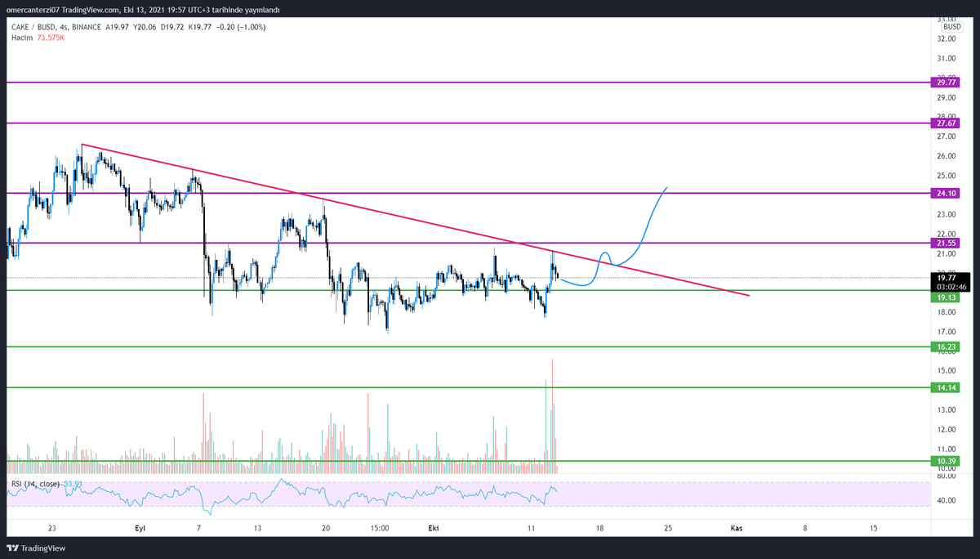Viewport: 980px width, 559px height.
Task: Click the 26.00 tick on price axis
Action: point(947,156)
